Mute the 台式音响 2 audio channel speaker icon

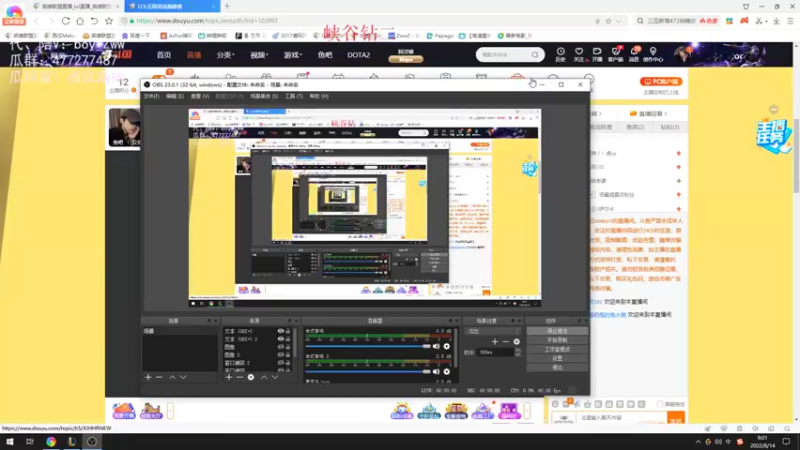click(436, 371)
